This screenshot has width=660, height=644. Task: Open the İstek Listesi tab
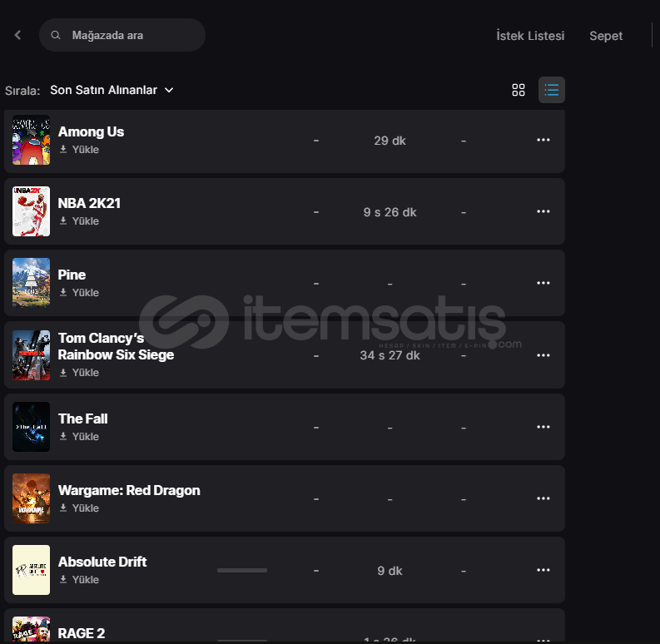click(x=530, y=36)
